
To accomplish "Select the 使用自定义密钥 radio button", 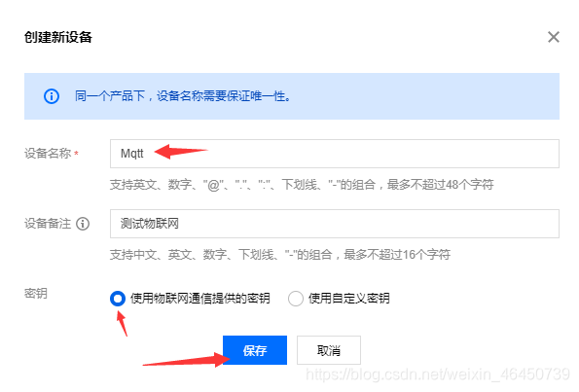I will pyautogui.click(x=296, y=299).
